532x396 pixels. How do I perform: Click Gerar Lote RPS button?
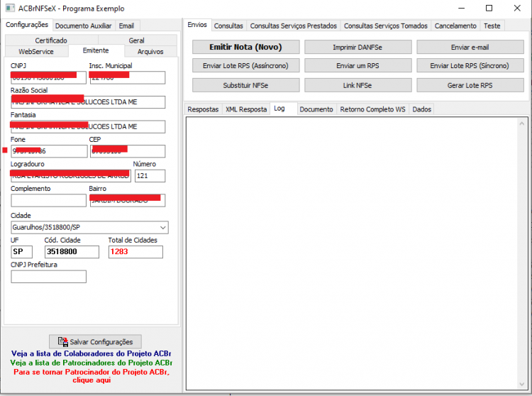[470, 85]
